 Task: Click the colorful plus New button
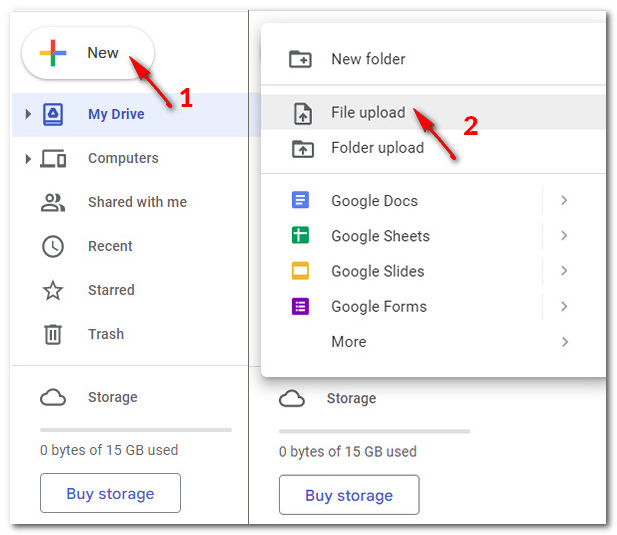coord(88,53)
